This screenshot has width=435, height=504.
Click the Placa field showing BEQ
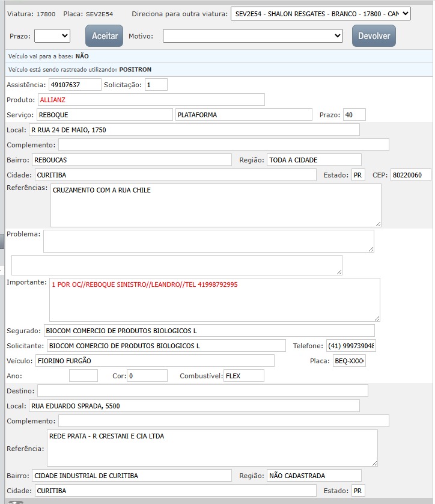tap(349, 361)
